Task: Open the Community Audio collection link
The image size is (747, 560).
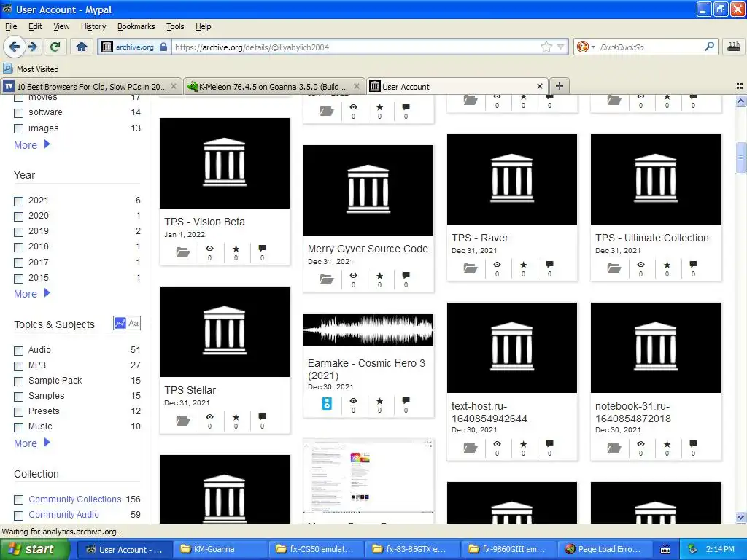Action: click(64, 514)
